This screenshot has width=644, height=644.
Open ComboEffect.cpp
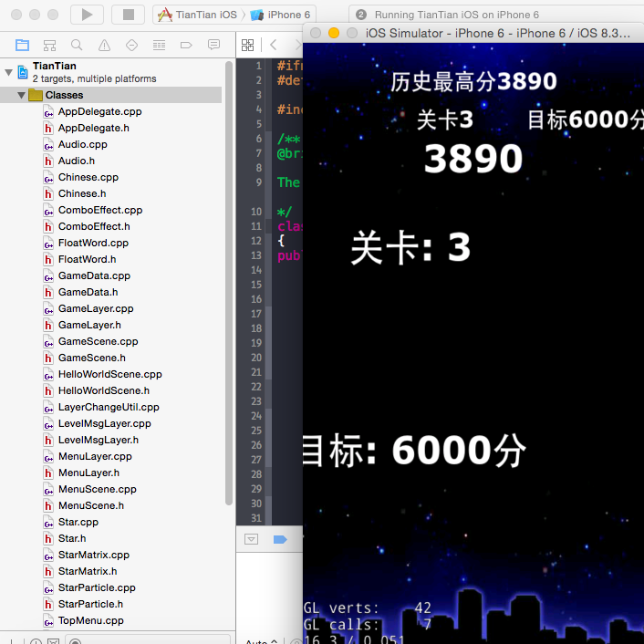[x=100, y=211]
